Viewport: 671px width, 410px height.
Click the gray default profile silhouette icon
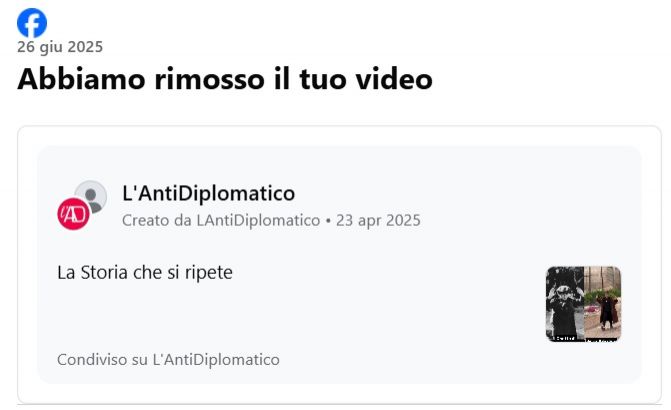pyautogui.click(x=91, y=197)
